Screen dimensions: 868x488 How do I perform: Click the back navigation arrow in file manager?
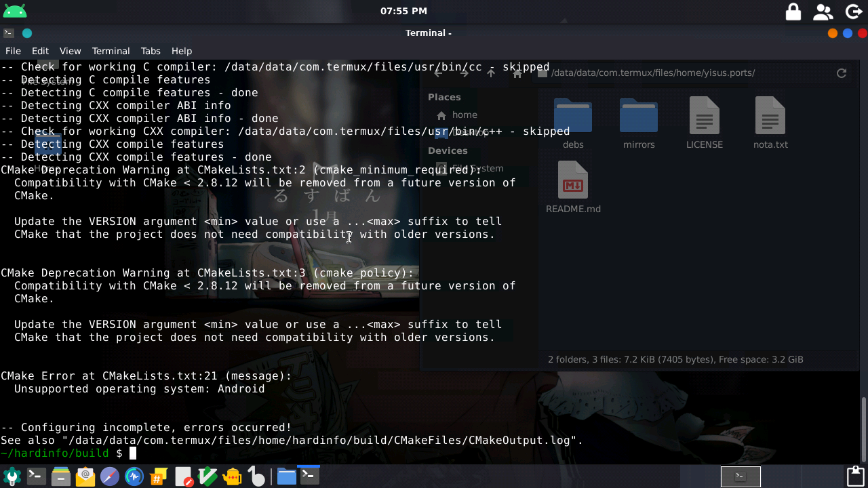(x=438, y=73)
